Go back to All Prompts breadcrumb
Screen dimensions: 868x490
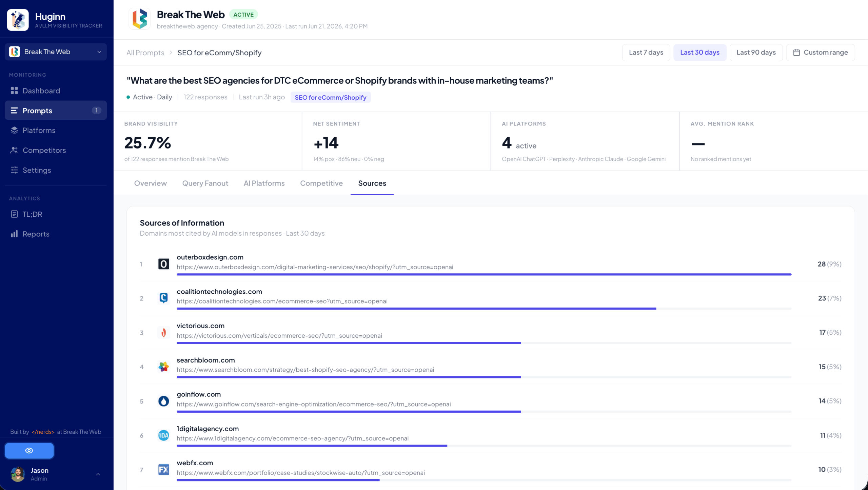(145, 53)
